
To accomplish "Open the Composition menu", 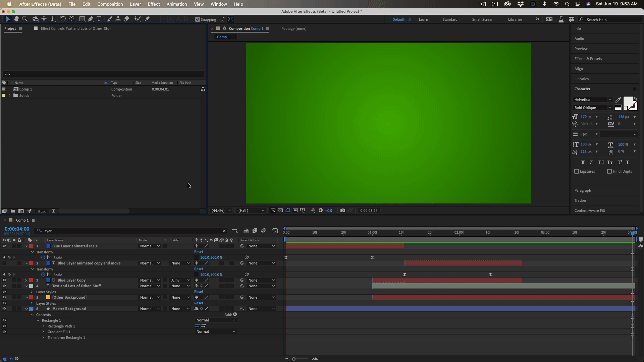I will pyautogui.click(x=110, y=4).
